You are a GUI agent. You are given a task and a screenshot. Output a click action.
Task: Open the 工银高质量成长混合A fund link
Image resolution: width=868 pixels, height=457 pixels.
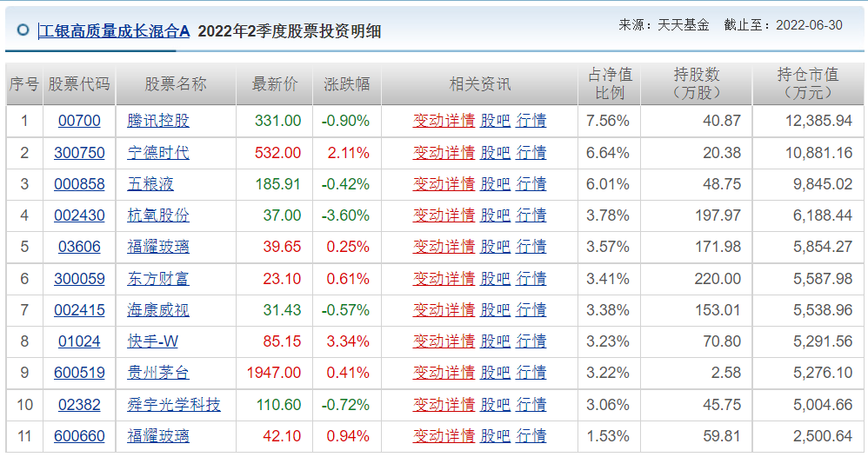tap(114, 31)
